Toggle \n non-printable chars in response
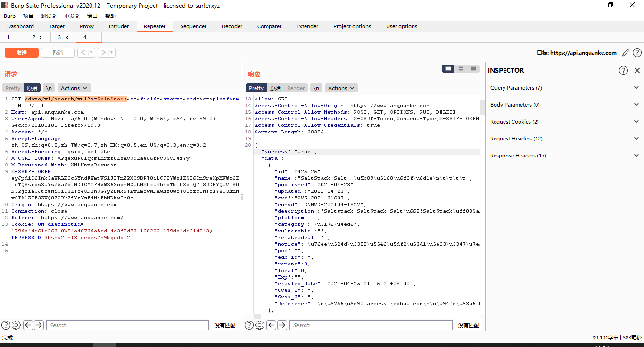Viewport: 644px width, 347px height. (x=316, y=88)
